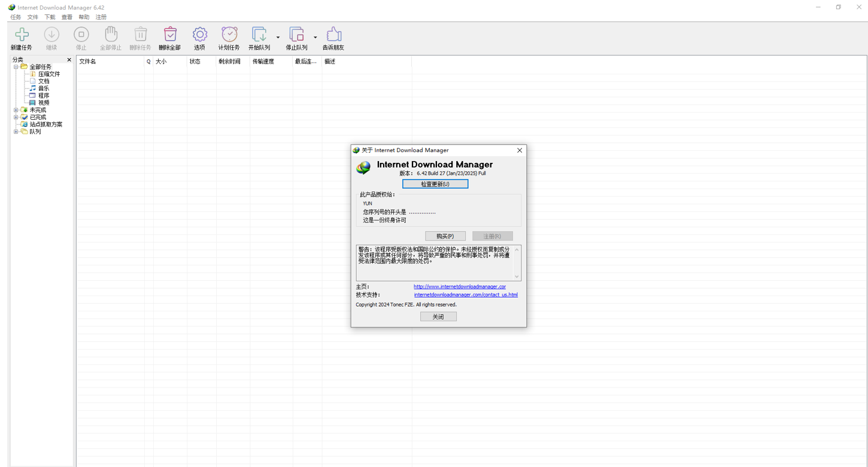Click the 删除全部 (delete all) icon

coord(170,35)
